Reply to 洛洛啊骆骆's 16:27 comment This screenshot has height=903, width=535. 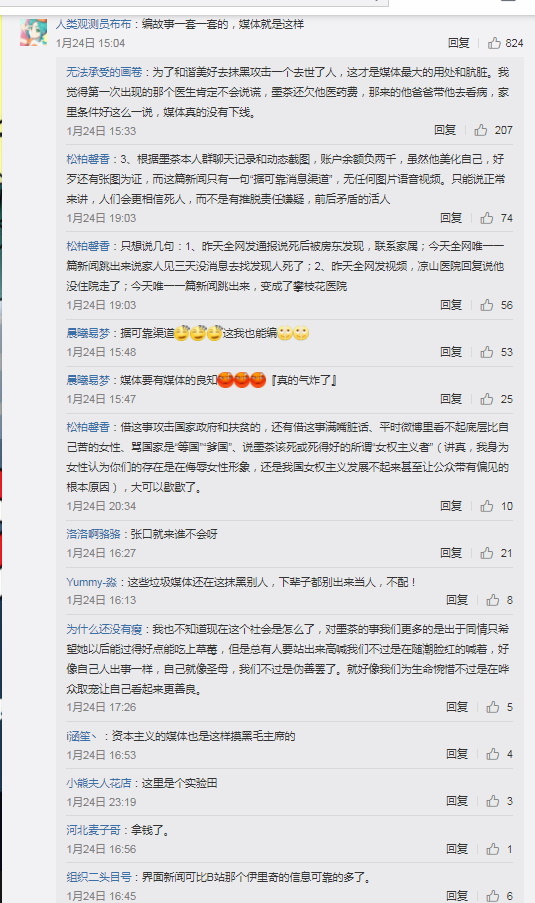click(x=451, y=553)
